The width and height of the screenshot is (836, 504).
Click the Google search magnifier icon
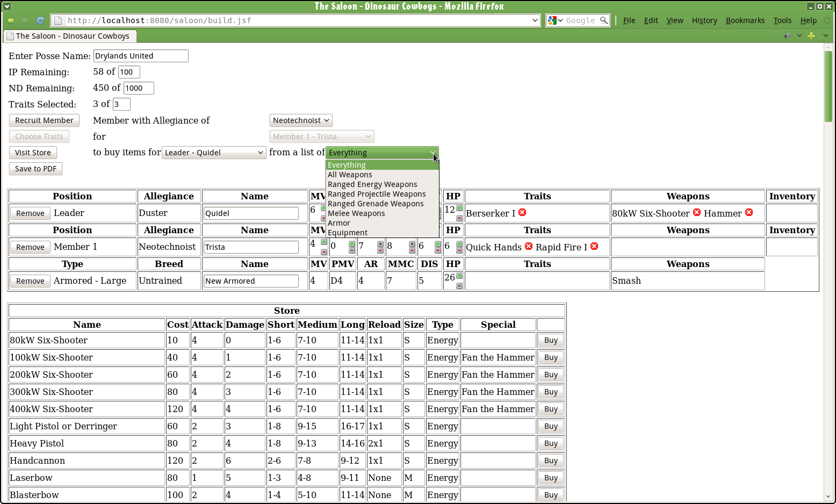(604, 20)
